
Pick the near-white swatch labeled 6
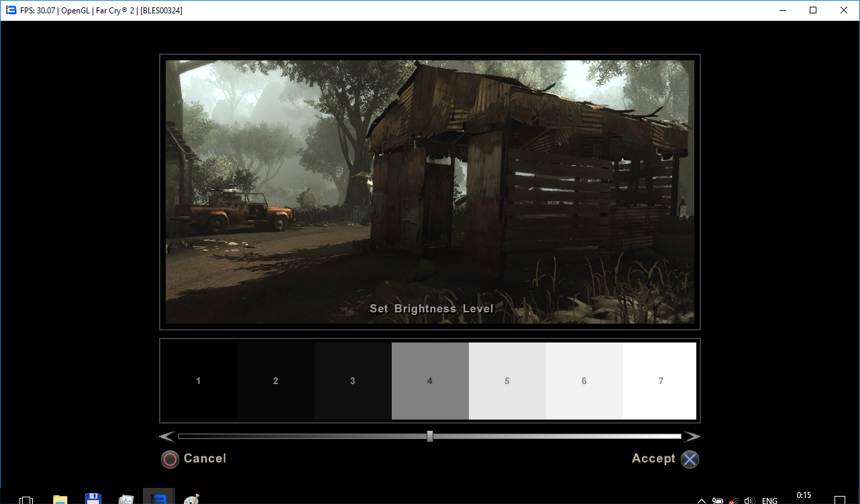(584, 381)
